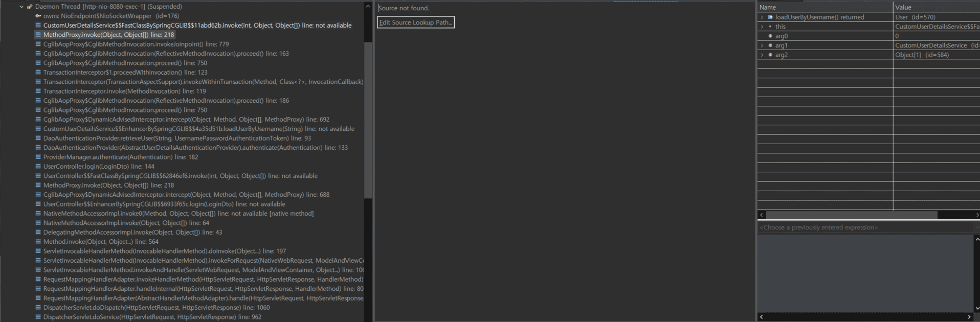Select the ReflectiveMethodInvocation proceed() line: 163 frame

[x=166, y=54]
